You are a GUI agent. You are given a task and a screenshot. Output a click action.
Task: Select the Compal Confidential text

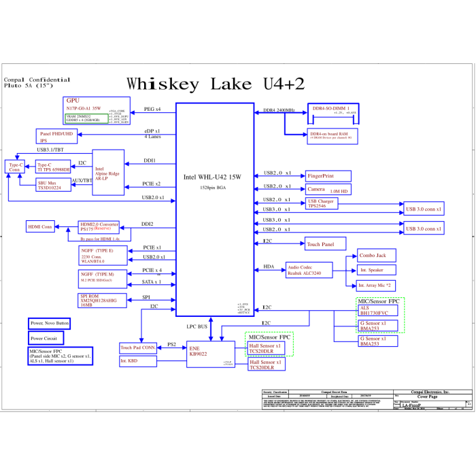tap(37, 80)
